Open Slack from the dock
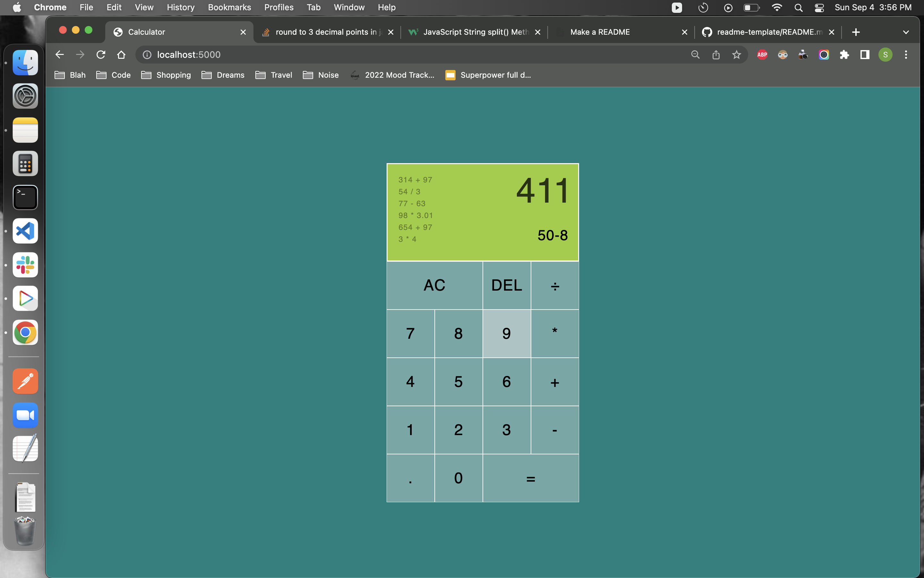Viewport: 924px width, 578px height. pos(25,265)
